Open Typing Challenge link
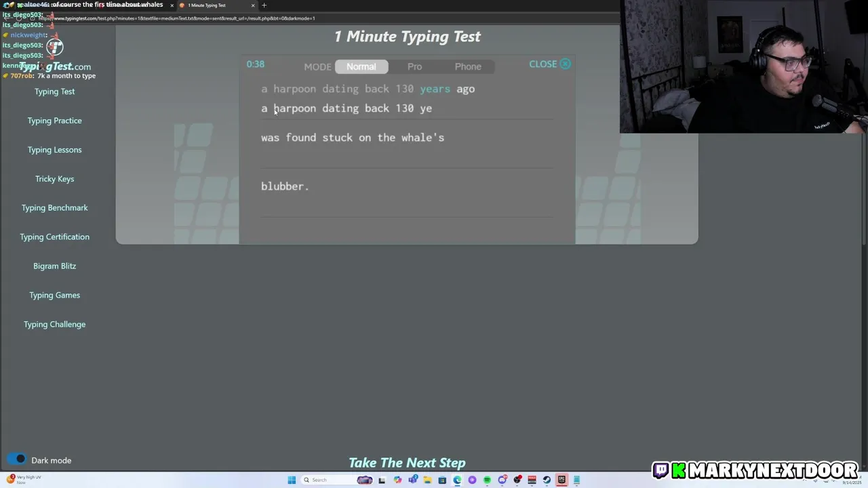 point(54,325)
